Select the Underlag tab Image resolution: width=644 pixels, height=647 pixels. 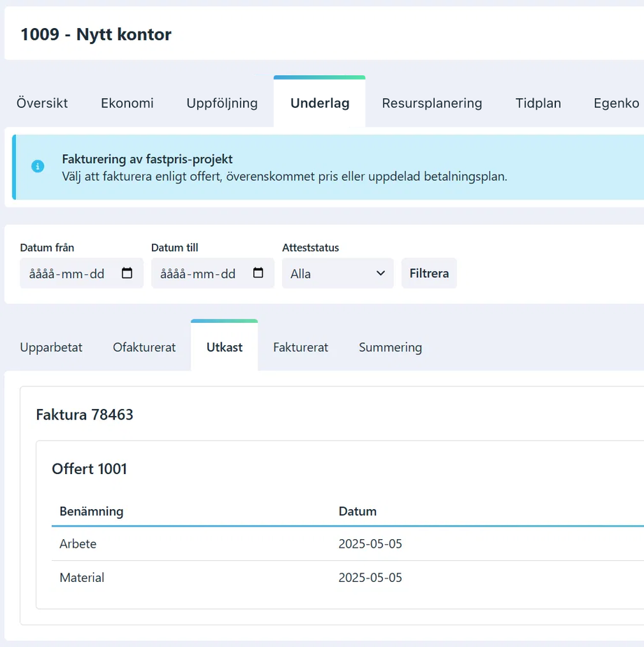tap(319, 103)
